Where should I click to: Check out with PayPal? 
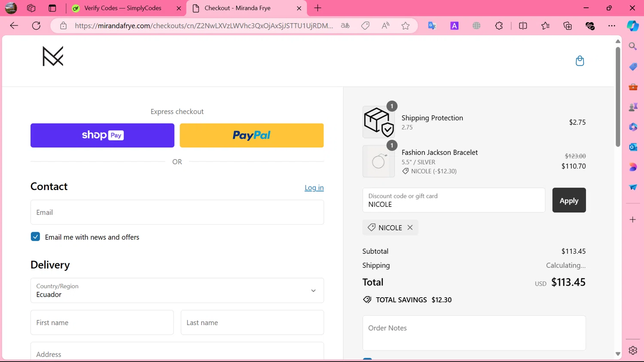pyautogui.click(x=252, y=136)
